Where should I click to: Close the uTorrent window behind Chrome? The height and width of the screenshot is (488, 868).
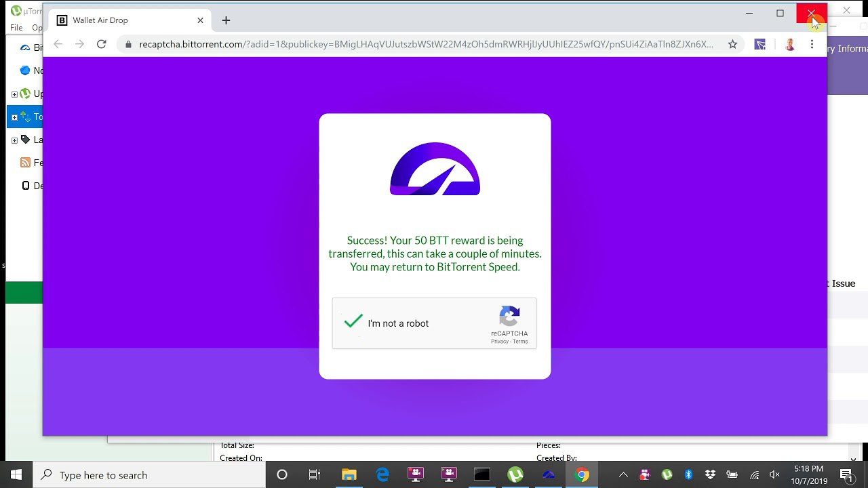pos(846,11)
